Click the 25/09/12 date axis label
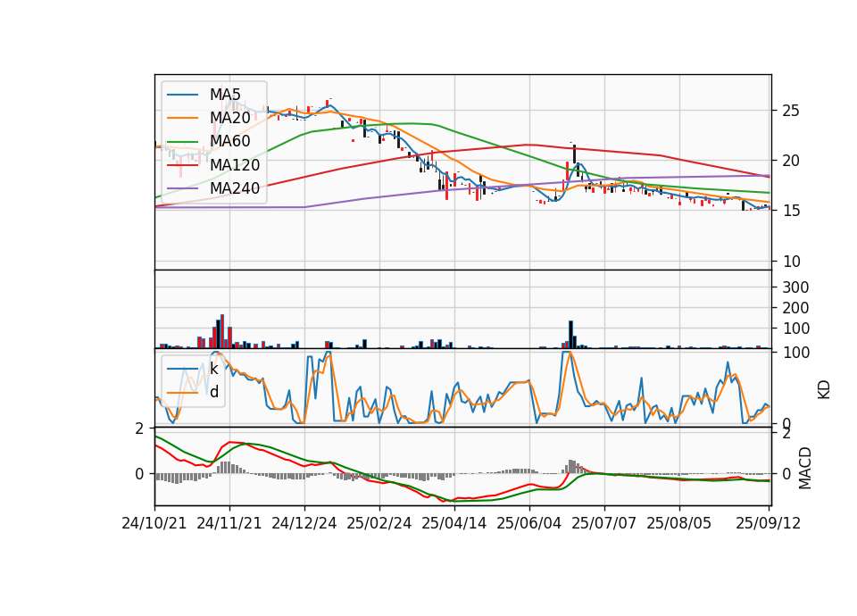 (x=768, y=523)
